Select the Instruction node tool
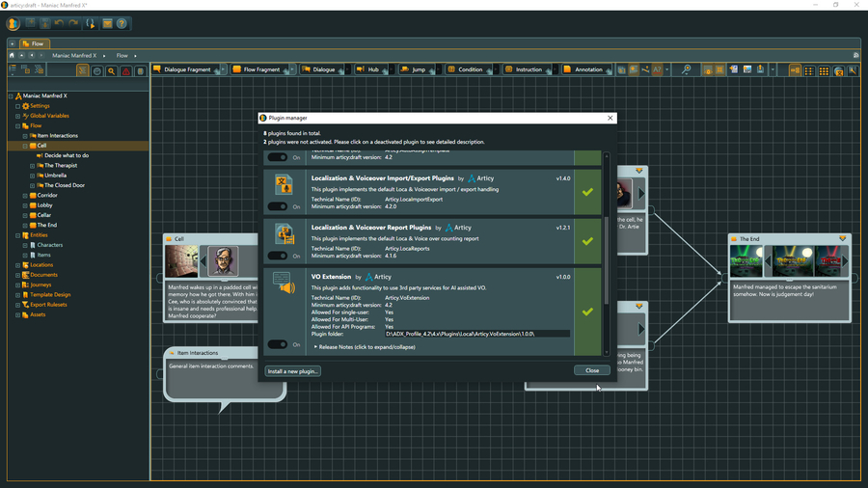 point(529,69)
